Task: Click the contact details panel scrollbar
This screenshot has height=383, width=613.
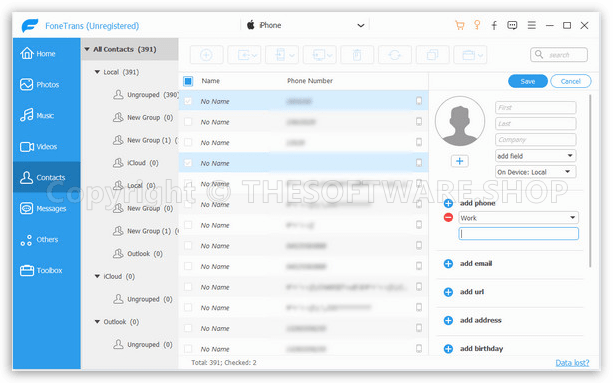Action: (x=590, y=181)
